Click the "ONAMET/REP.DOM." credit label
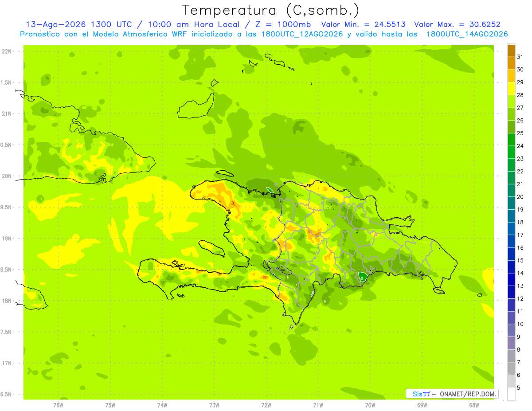 (468, 394)
